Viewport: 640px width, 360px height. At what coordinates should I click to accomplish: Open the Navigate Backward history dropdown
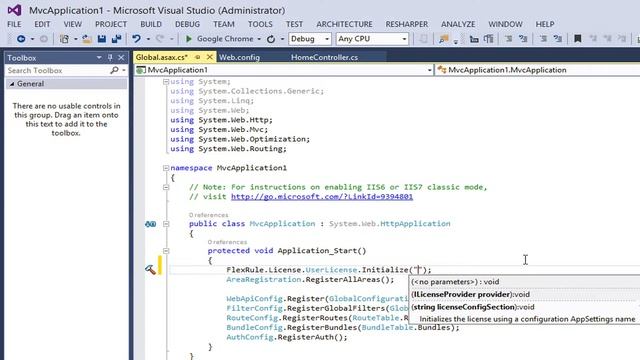point(32,39)
